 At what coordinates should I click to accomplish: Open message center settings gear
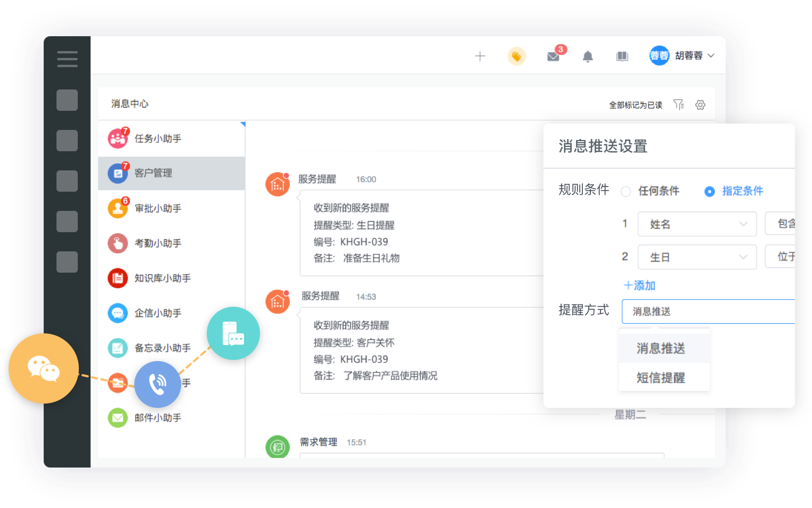point(700,104)
